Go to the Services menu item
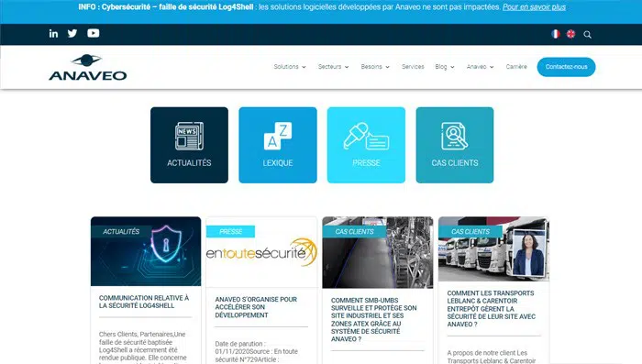 point(413,67)
